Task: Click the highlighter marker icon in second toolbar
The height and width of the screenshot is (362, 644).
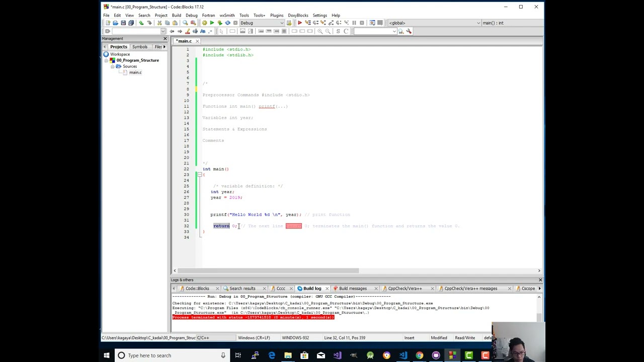Action: coord(188,31)
